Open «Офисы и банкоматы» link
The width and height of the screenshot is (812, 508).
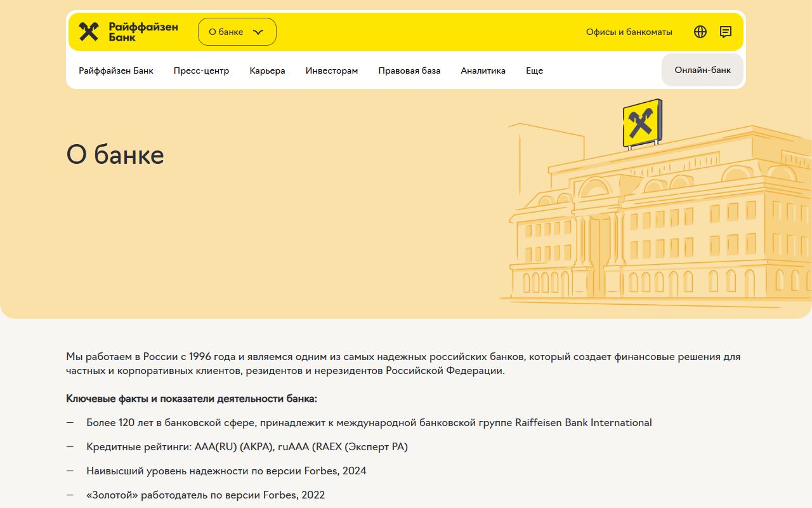(629, 32)
